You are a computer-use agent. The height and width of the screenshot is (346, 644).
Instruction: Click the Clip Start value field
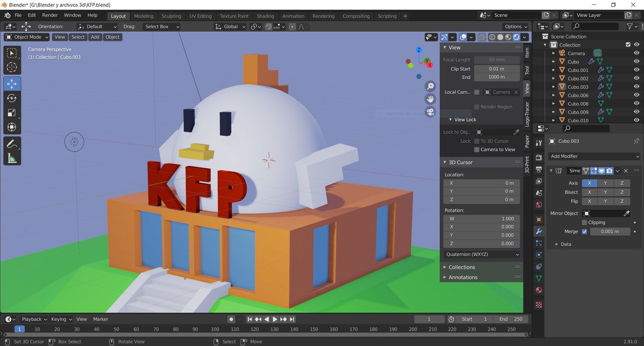tap(496, 69)
